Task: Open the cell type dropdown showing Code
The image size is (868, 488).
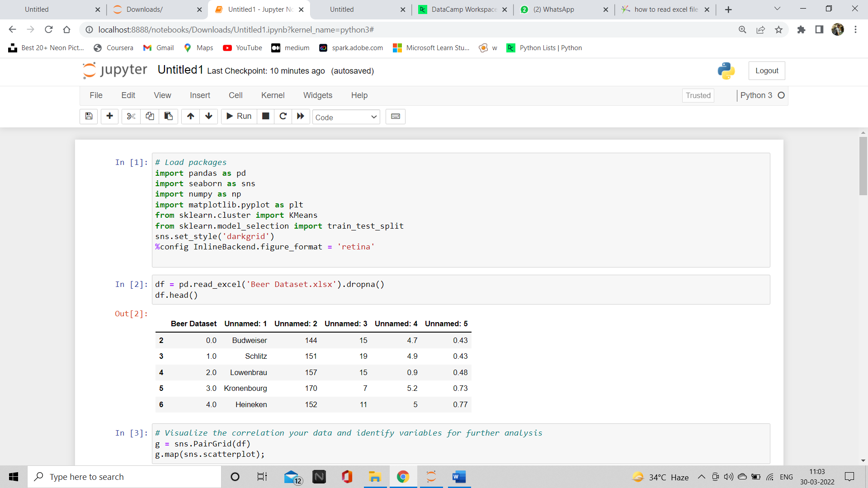Action: (x=346, y=117)
